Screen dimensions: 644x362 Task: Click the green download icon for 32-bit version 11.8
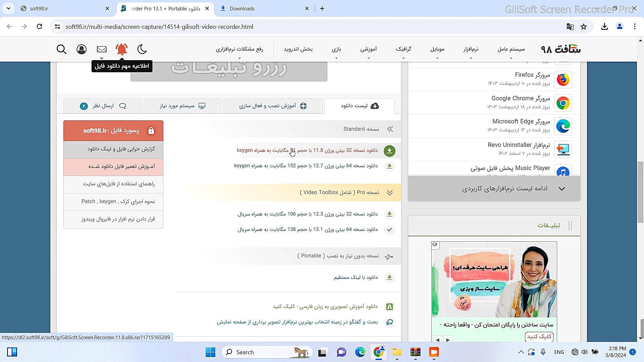click(389, 151)
